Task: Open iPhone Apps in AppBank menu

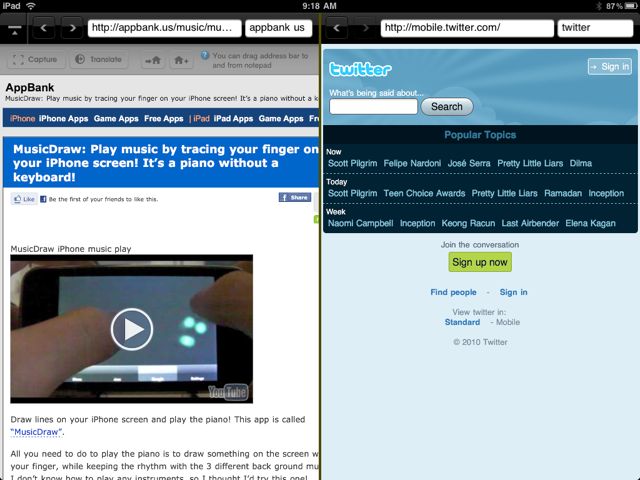Action: [64, 119]
